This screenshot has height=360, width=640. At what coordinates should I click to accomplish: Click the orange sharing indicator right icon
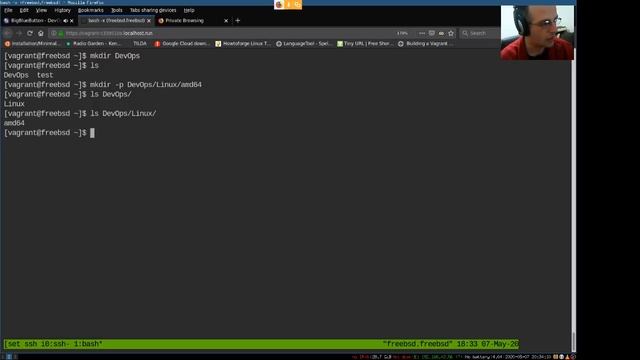pyautogui.click(x=297, y=4)
